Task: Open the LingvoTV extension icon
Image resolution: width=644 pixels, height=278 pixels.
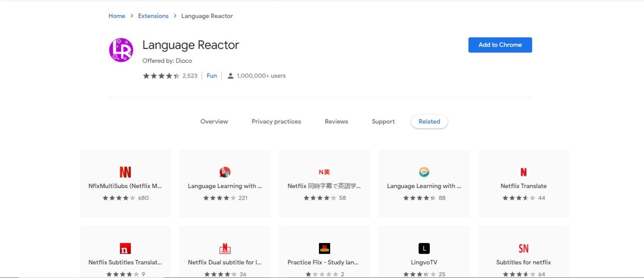Action: click(424, 248)
